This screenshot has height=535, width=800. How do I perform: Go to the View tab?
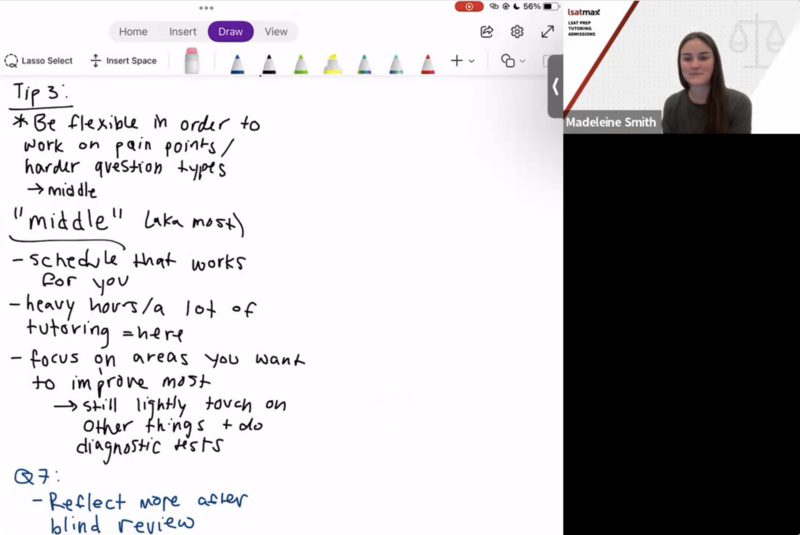(x=276, y=32)
